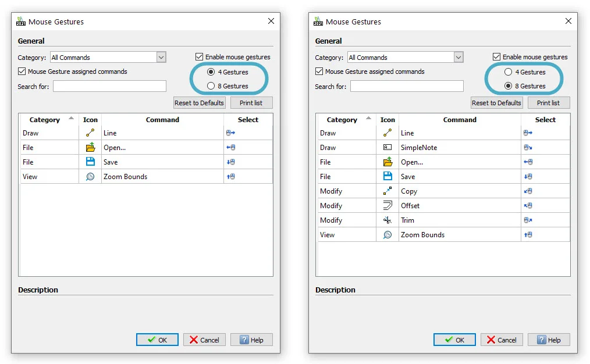590x364 pixels.
Task: Click the SimpleNote command icon
Action: (x=388, y=148)
